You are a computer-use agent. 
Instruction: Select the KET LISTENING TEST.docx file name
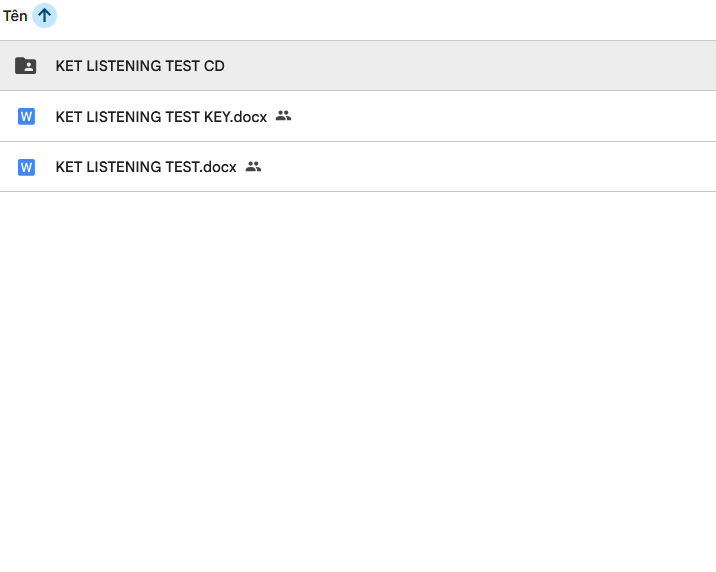[x=146, y=167]
